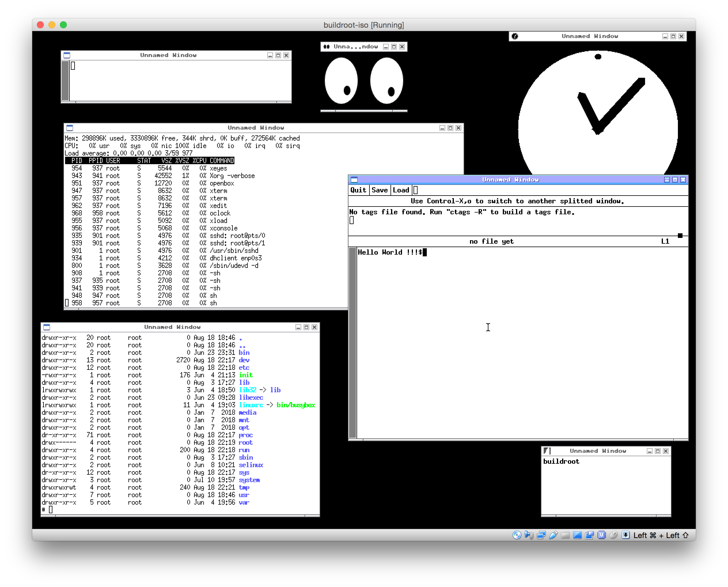Viewport: 728px width, 587px height.
Task: Click the display settings monitor icon
Action: 577,535
